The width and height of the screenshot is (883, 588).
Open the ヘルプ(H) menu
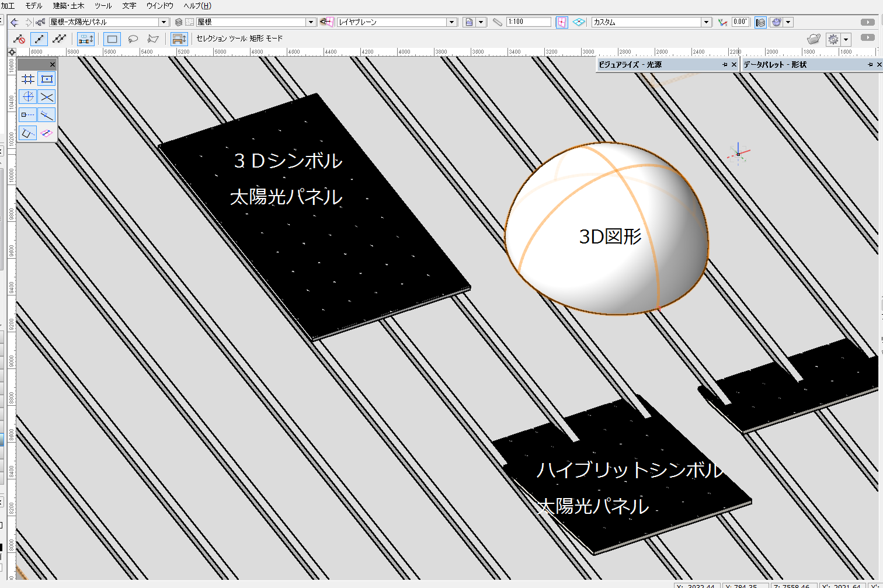(197, 6)
